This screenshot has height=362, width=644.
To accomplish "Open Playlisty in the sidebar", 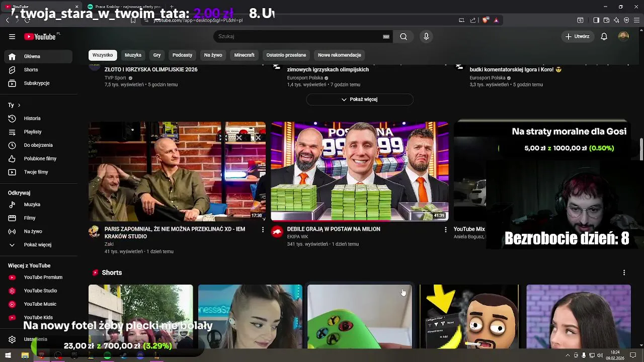I will (x=39, y=132).
